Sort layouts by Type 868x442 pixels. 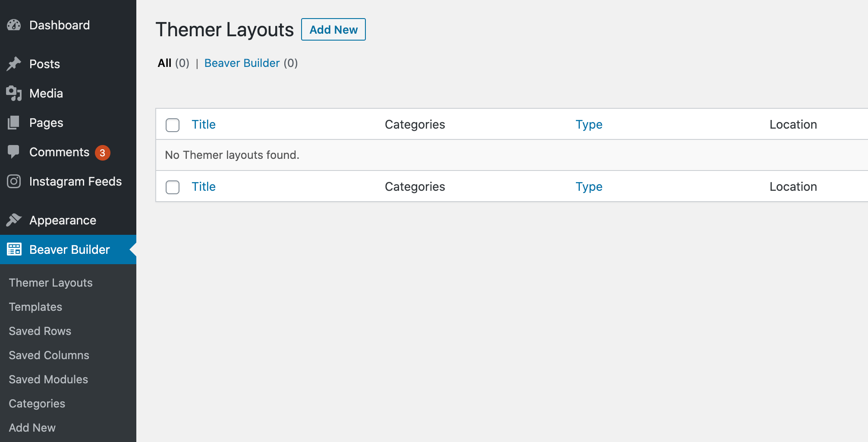tap(589, 124)
